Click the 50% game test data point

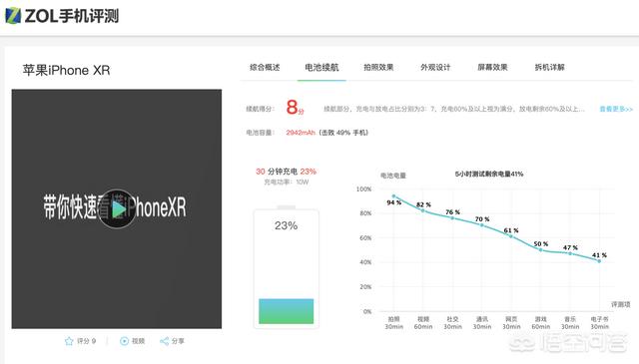pyautogui.click(x=541, y=250)
